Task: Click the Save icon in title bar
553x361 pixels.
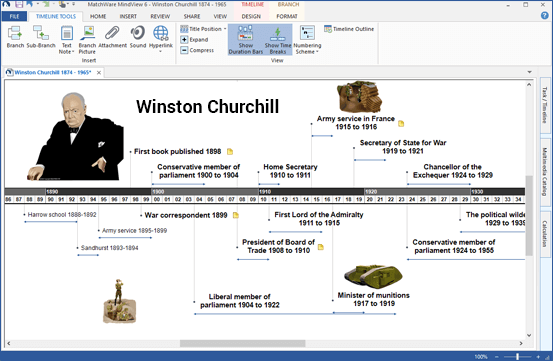Action: (19, 4)
